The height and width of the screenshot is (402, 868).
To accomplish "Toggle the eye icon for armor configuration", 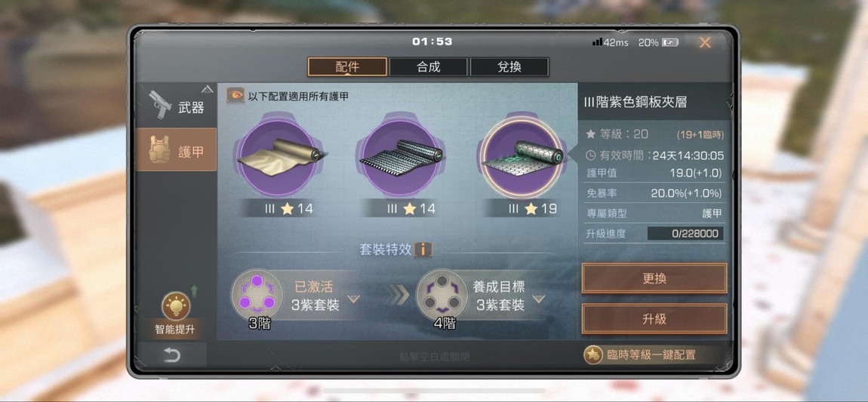I will click(x=235, y=95).
